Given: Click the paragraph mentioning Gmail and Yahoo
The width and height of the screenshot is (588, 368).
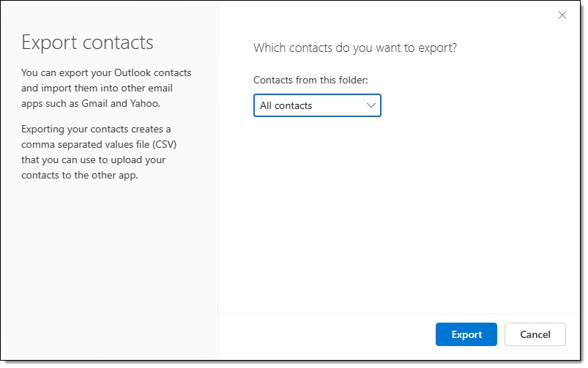Looking at the screenshot, I should click(x=105, y=87).
